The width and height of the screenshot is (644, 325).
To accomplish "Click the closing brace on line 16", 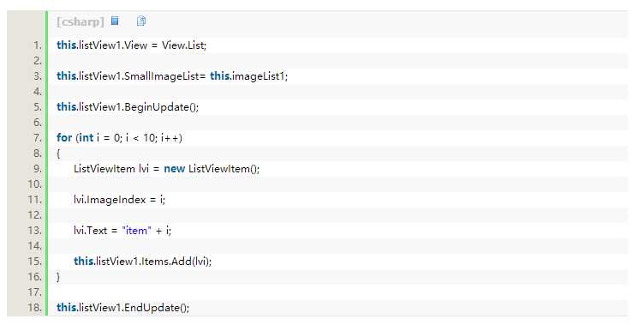I will click(x=58, y=277).
